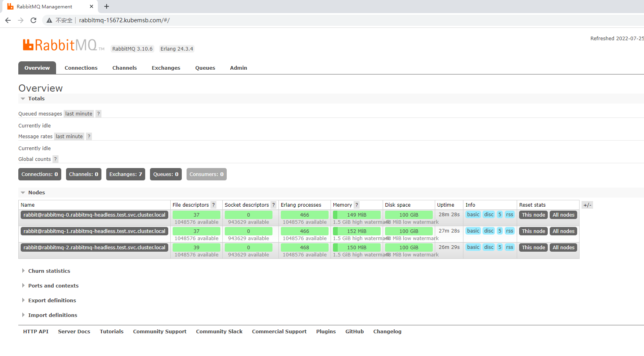This screenshot has width=644, height=356.
Task: Toggle node table columns with +/-
Action: (587, 205)
